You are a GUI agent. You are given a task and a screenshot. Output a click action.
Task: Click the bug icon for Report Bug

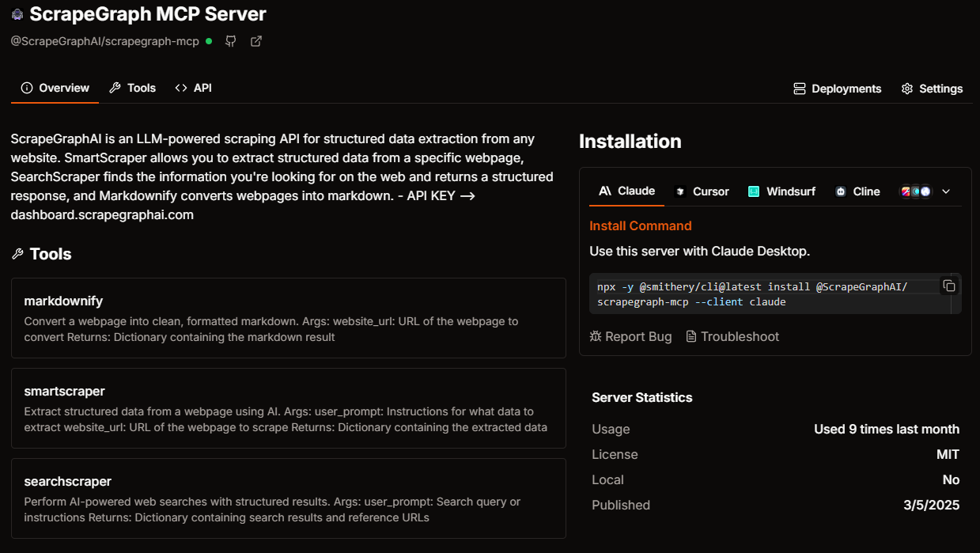coord(596,336)
